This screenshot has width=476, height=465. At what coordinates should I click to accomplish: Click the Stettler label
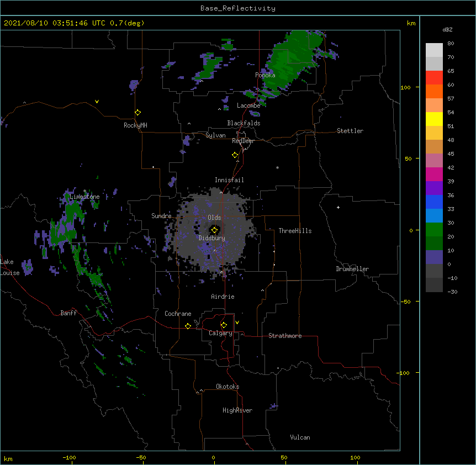click(350, 131)
